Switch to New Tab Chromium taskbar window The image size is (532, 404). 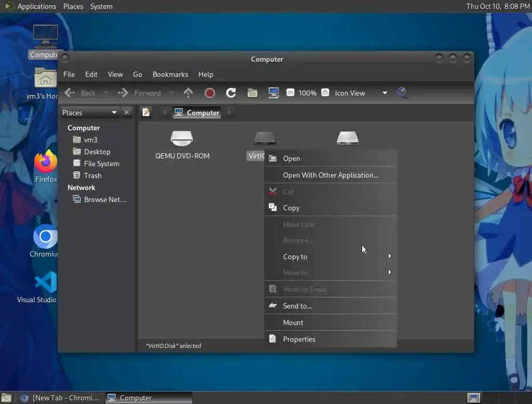[x=60, y=398]
